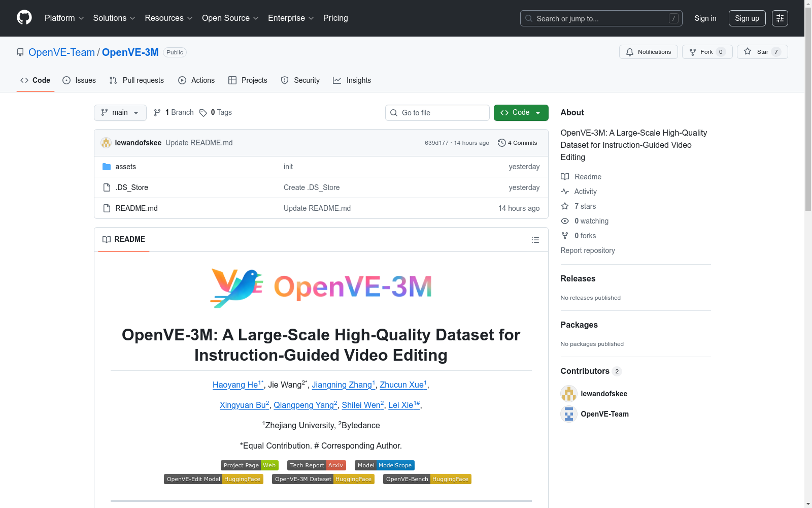Open commit hash 639d177
Viewport: 812px width, 508px height.
436,143
